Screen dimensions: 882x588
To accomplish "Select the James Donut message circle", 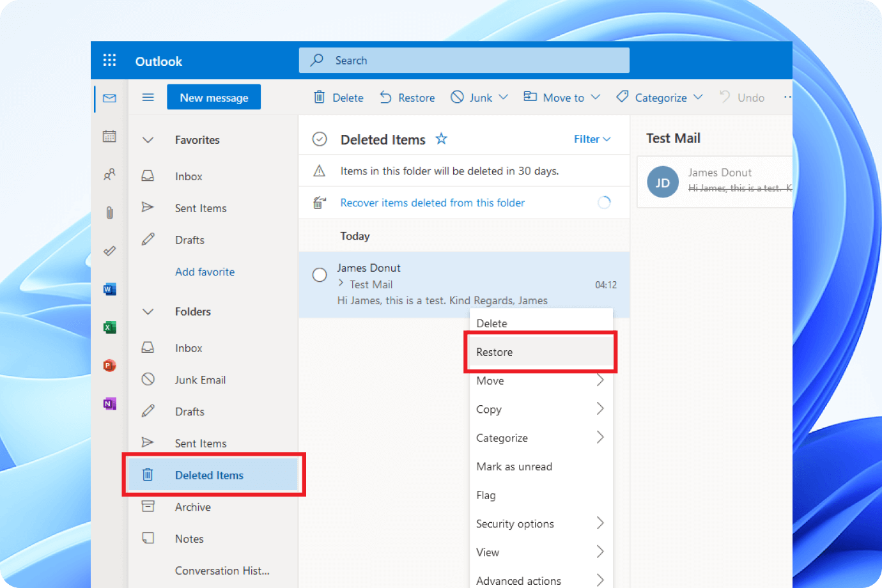I will [x=320, y=275].
